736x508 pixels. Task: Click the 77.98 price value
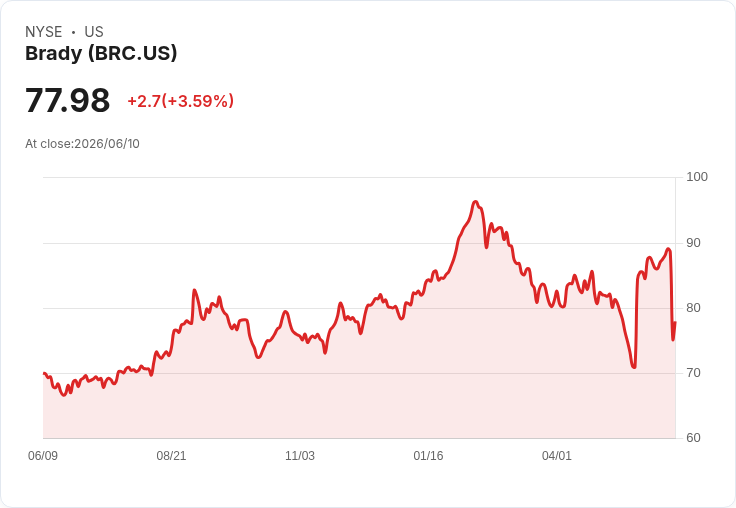[68, 100]
